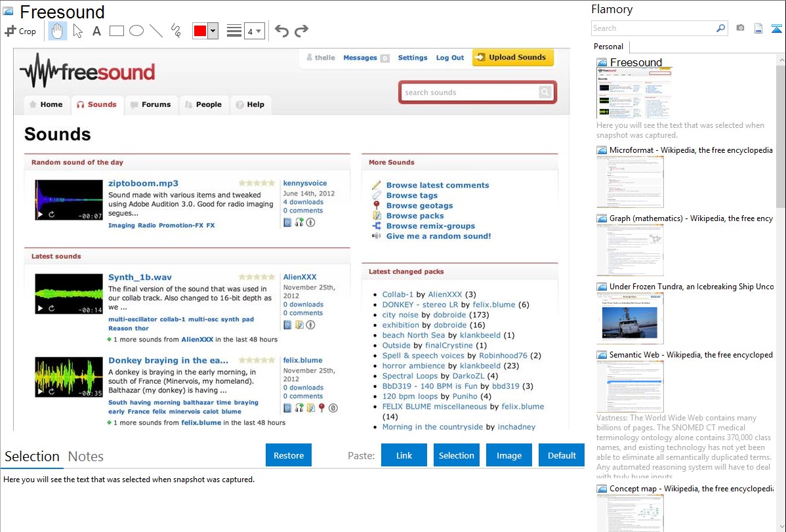The height and width of the screenshot is (532, 786).
Task: Select the freehand scribble tool
Action: [x=176, y=31]
